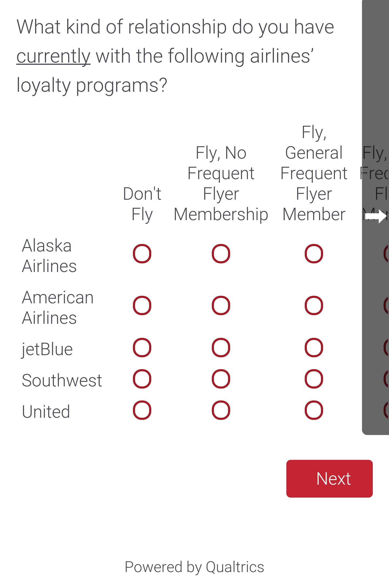Choose General Frequent Flyer Member for jetBlue
This screenshot has height=588, width=389.
pos(314,348)
